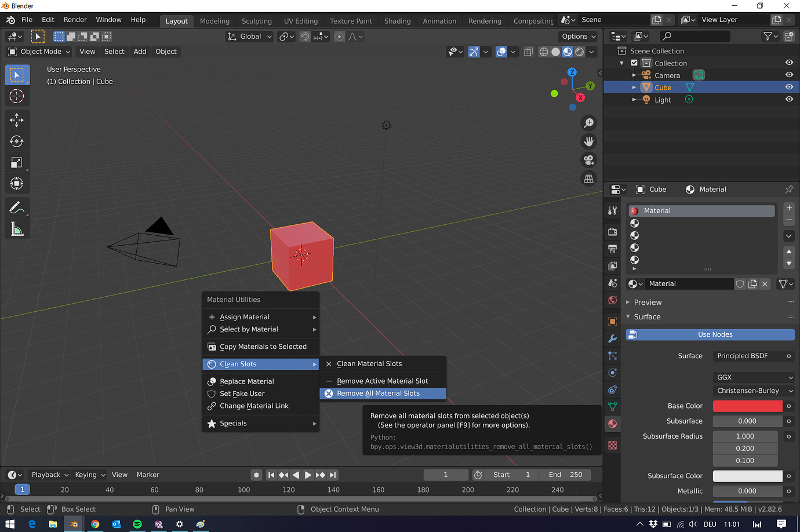
Task: Remove the material slot with minus button
Action: click(789, 220)
